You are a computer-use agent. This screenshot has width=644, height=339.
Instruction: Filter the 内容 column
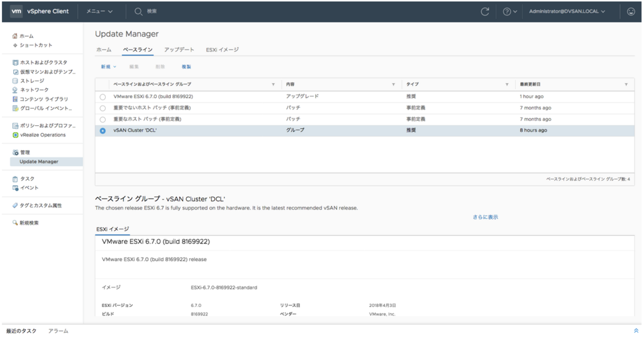393,85
